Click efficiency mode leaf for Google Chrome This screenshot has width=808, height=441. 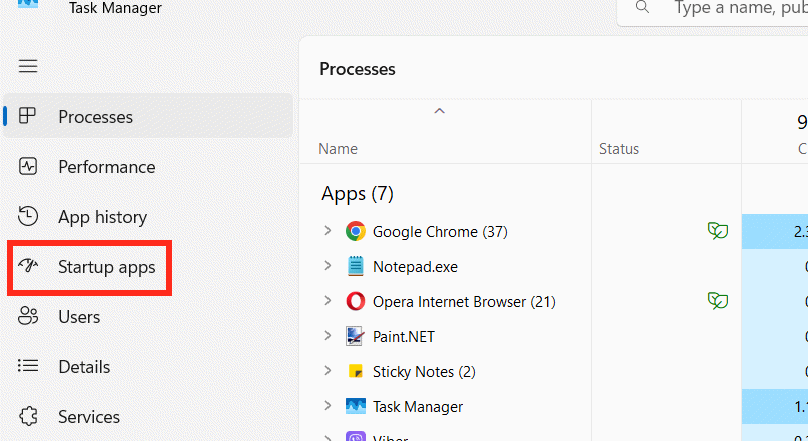tap(718, 231)
